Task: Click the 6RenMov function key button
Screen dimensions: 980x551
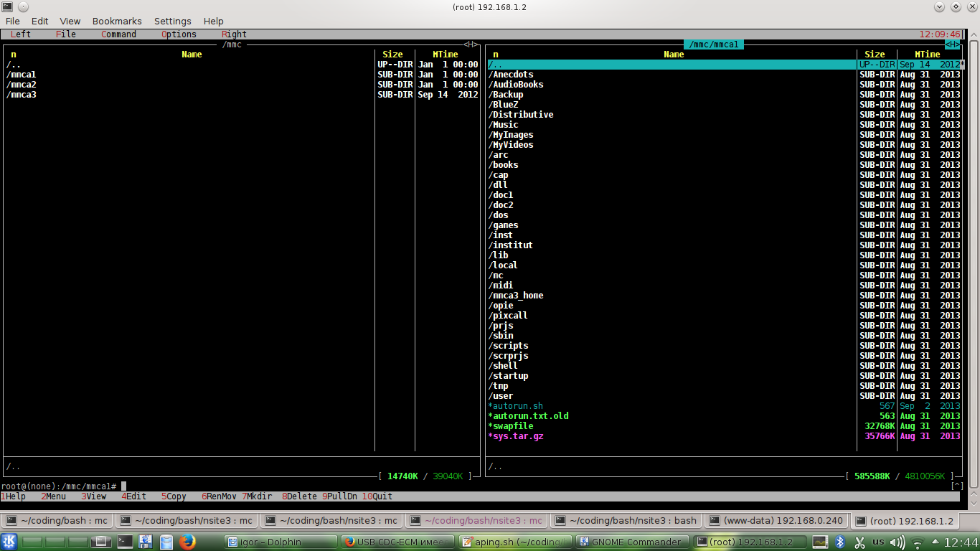Action: pos(220,496)
